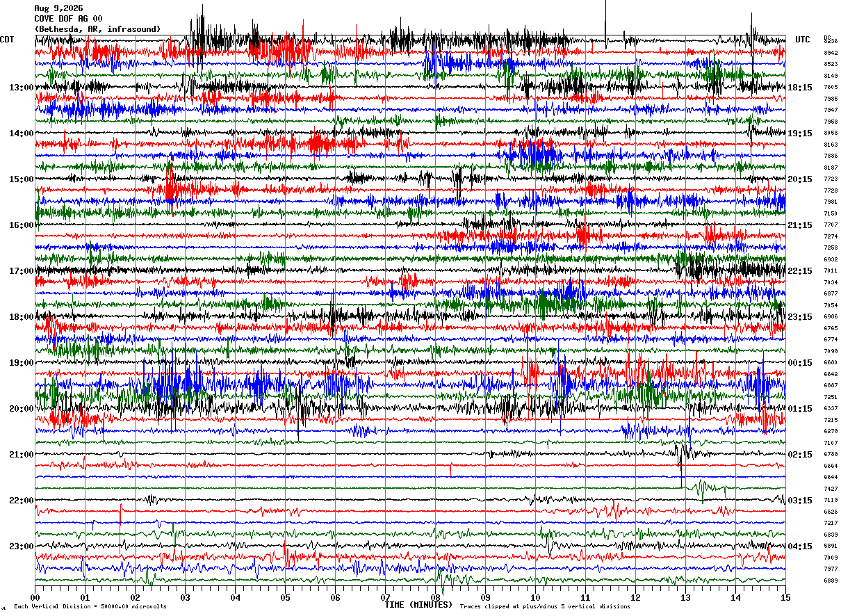Click the '17:00' CDT time label
The width and height of the screenshot is (841, 616).
coord(21,271)
